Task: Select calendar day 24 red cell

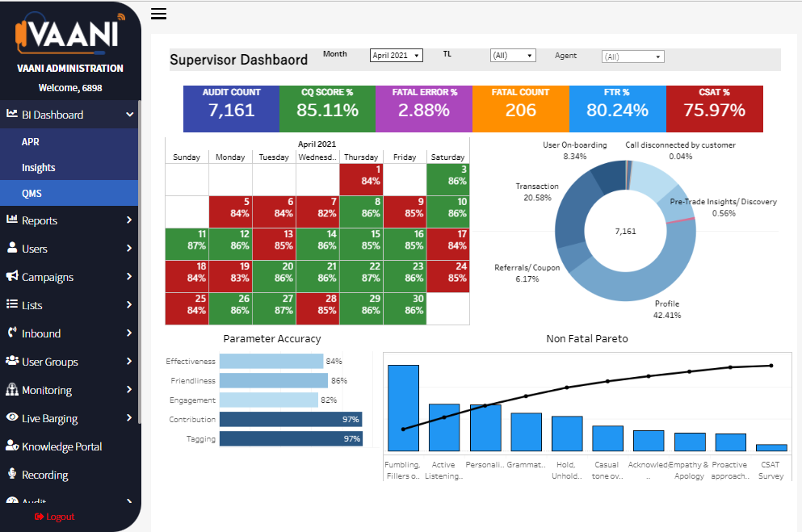Action: point(448,276)
